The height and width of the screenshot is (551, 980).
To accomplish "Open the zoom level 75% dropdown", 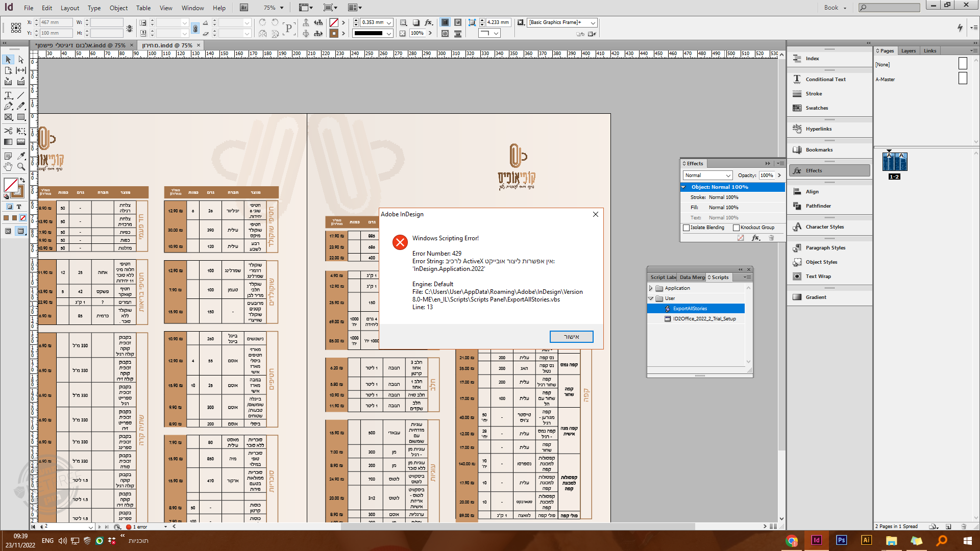I will [281, 8].
